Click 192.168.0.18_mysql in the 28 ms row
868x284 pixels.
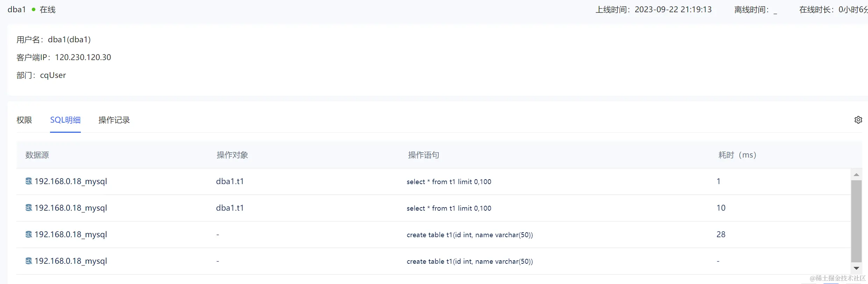tap(71, 234)
